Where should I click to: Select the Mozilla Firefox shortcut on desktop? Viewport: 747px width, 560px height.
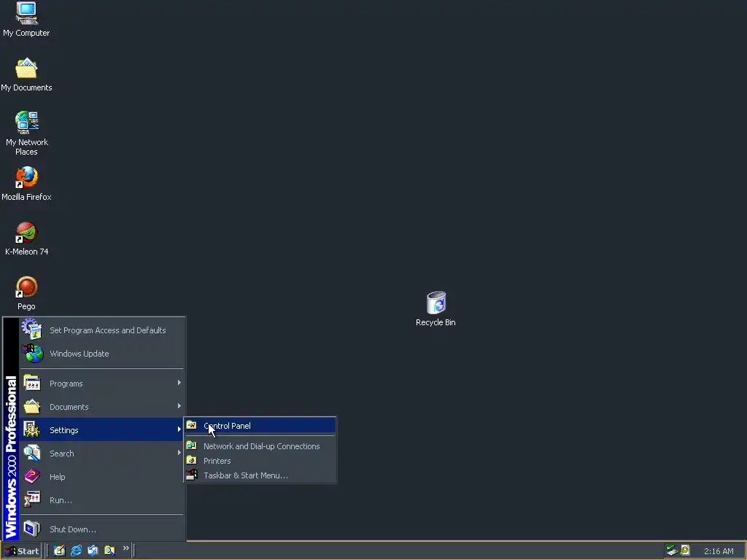click(26, 184)
